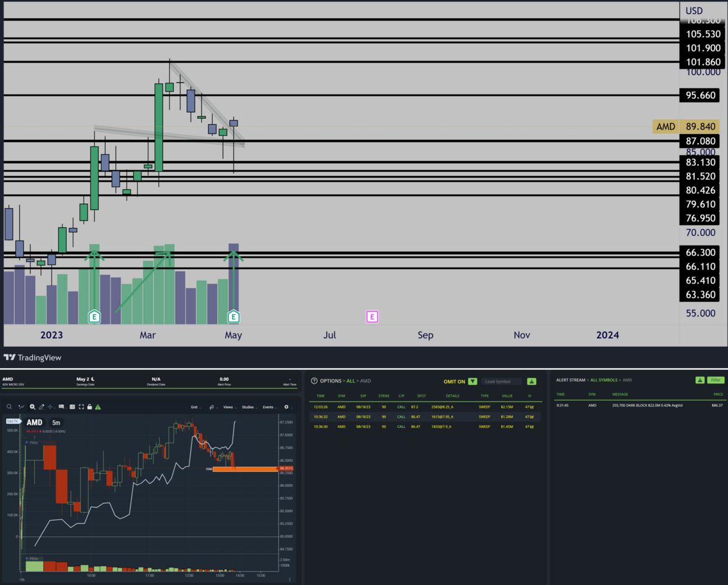Click the USD currency label on price axis
The image size is (728, 585).
tap(694, 11)
